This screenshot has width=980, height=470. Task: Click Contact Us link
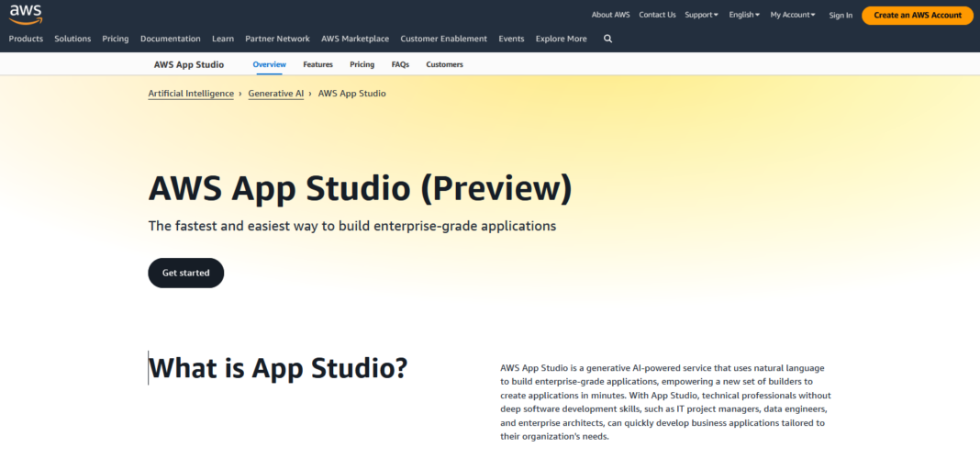tap(657, 15)
